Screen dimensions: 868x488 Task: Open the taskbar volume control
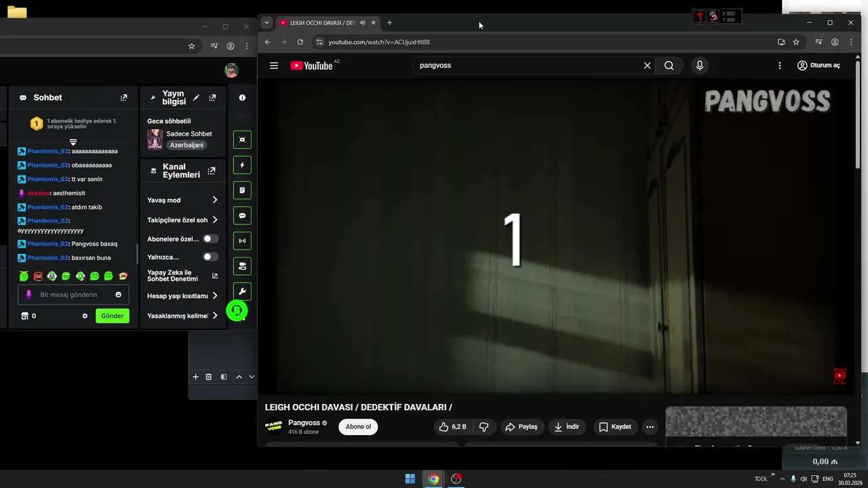(804, 479)
